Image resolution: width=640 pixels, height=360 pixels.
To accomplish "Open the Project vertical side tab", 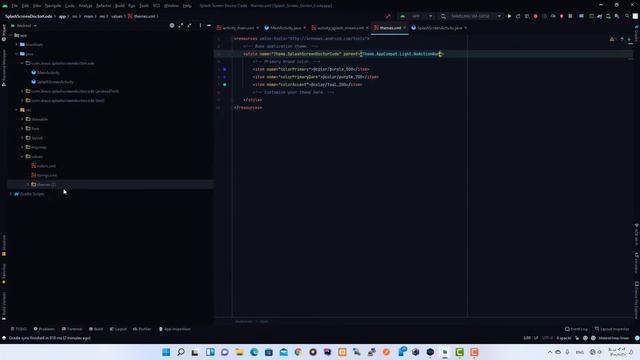I will pyautogui.click(x=4, y=33).
